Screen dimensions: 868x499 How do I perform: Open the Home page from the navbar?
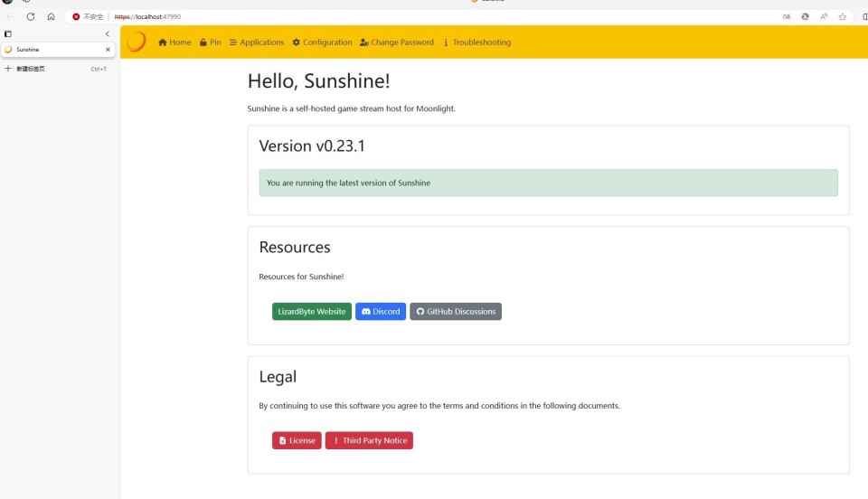coord(175,42)
